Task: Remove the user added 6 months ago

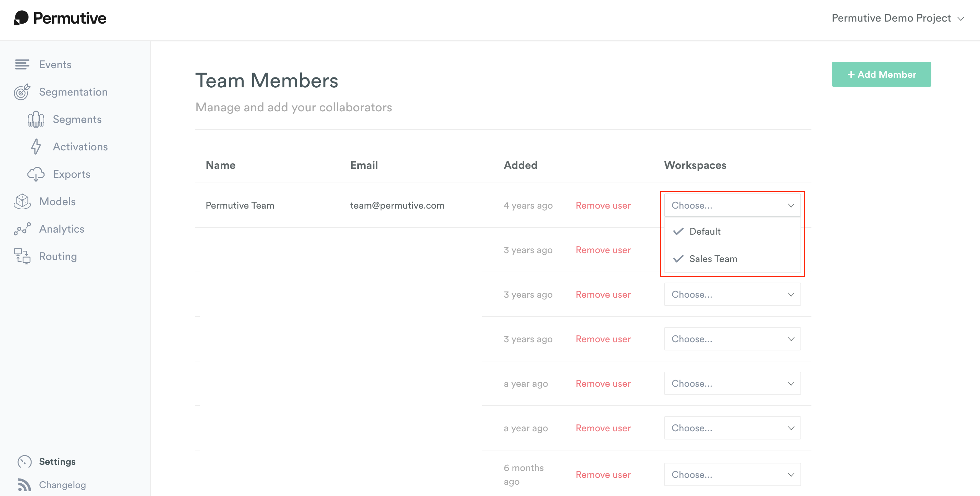Action: pos(603,475)
